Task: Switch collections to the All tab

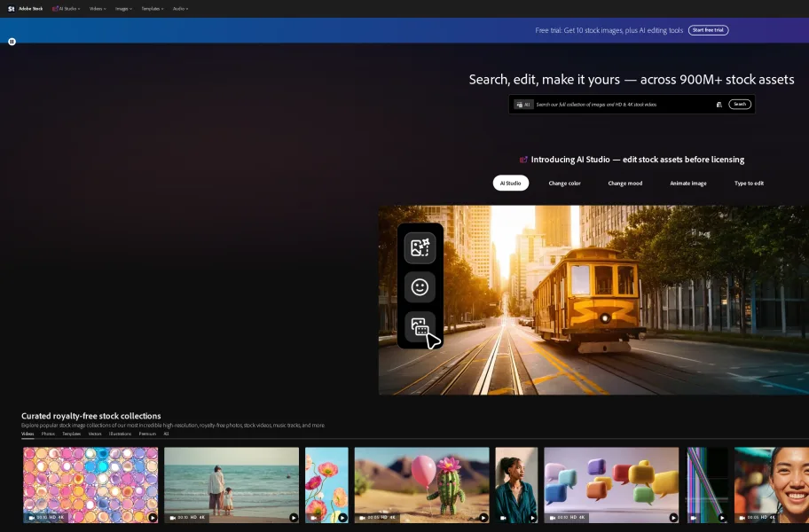Action: pos(166,434)
